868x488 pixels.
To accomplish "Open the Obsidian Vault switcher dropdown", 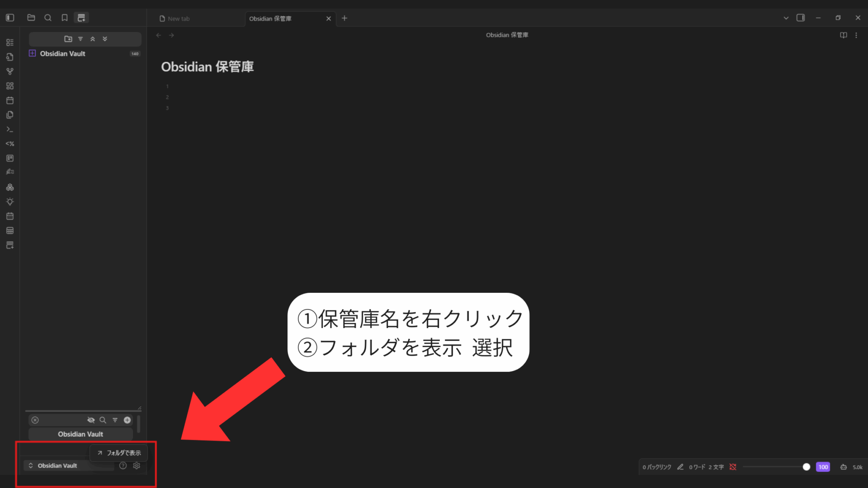I will point(57,465).
